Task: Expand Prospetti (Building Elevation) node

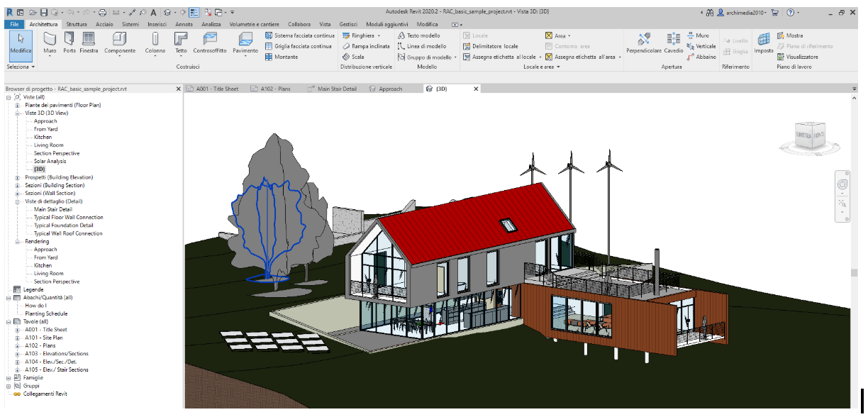Action: tap(18, 177)
